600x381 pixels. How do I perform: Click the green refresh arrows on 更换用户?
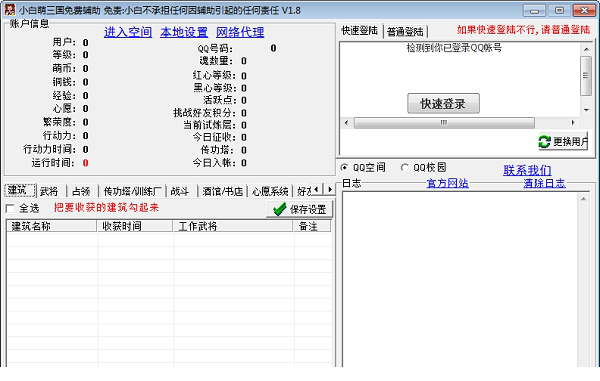tap(544, 142)
